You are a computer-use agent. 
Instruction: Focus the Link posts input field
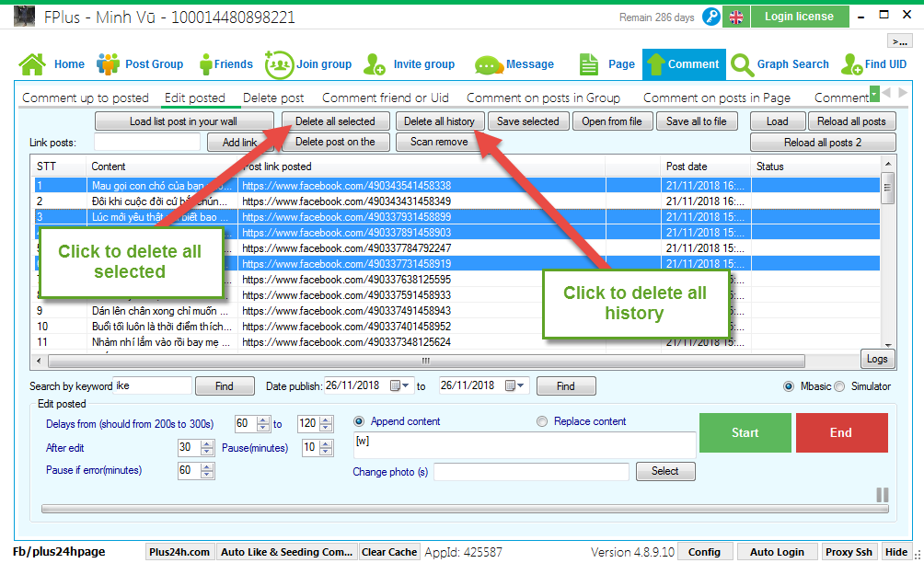147,142
